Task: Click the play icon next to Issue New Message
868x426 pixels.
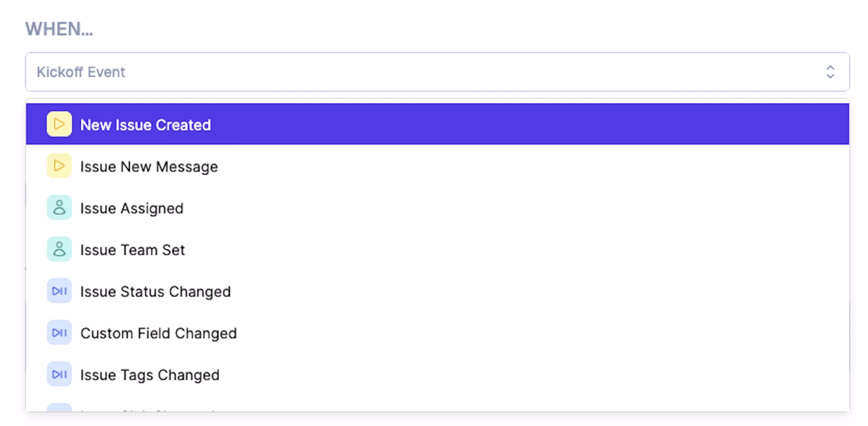Action: (x=59, y=166)
